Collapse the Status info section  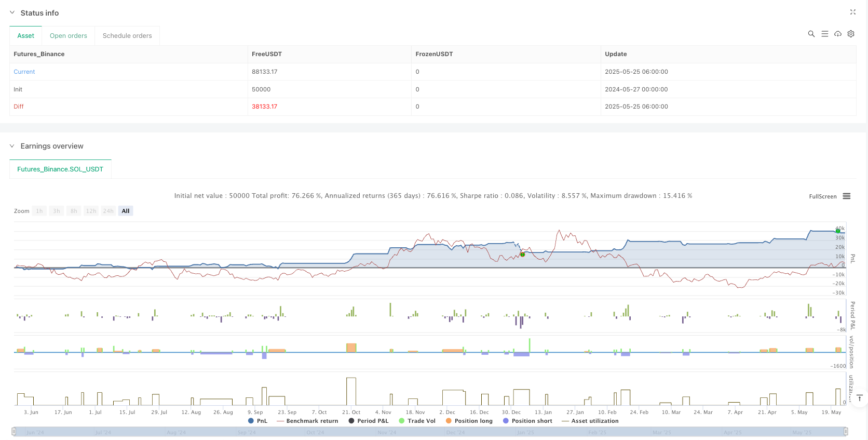click(x=12, y=12)
